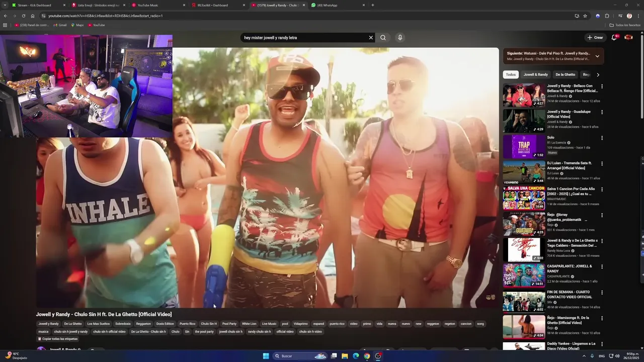The width and height of the screenshot is (644, 362).
Task: Open options menu for Guadalupe video
Action: (602, 112)
